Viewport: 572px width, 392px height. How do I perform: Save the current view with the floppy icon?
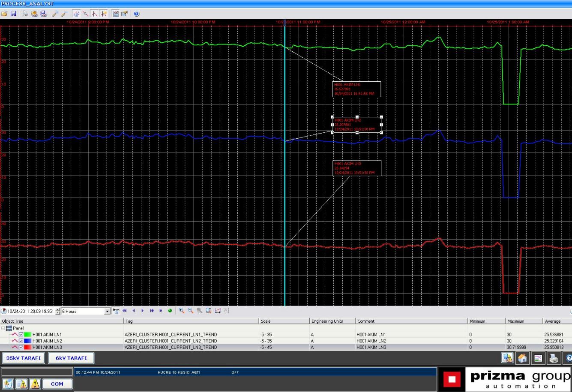[13, 14]
